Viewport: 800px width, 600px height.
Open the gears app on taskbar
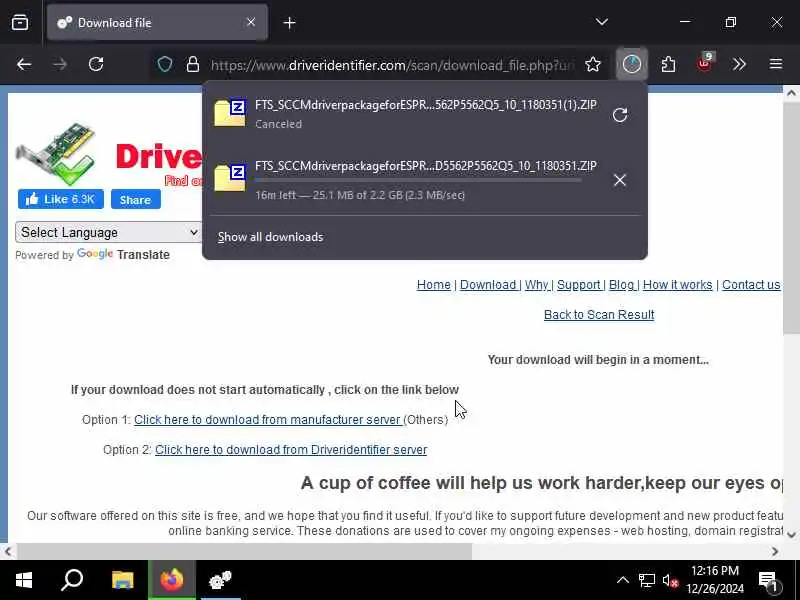(220, 580)
